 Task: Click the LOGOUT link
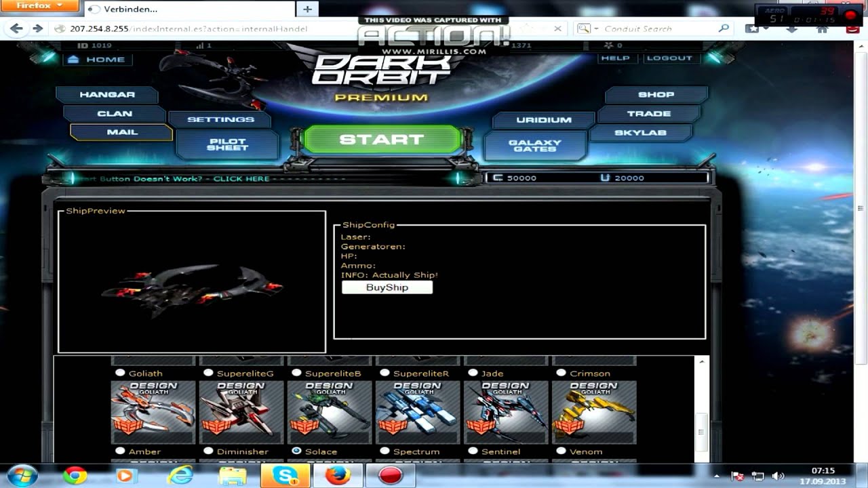click(x=669, y=58)
